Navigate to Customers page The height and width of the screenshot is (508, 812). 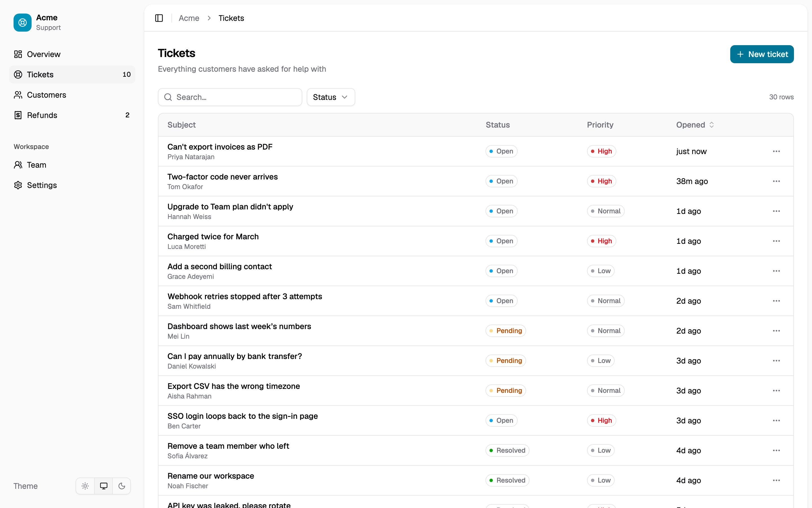(x=72, y=95)
